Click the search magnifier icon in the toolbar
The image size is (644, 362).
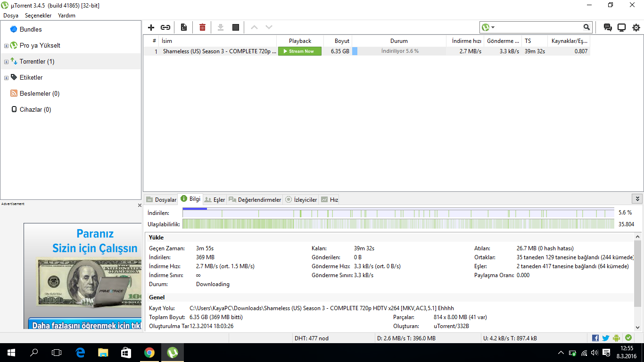[x=586, y=27]
